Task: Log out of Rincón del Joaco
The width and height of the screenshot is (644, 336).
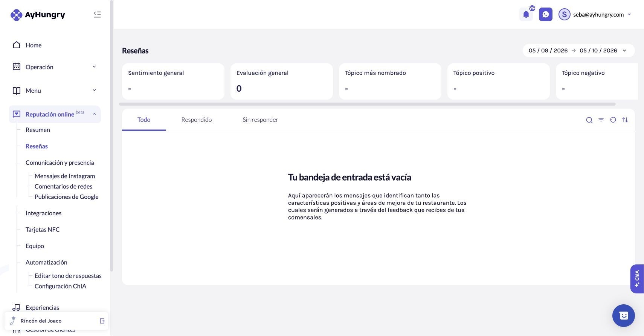Action: point(102,321)
